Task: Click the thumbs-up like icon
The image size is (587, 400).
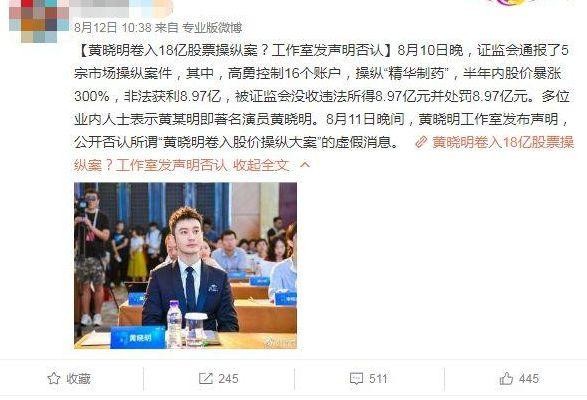Action: (506, 378)
